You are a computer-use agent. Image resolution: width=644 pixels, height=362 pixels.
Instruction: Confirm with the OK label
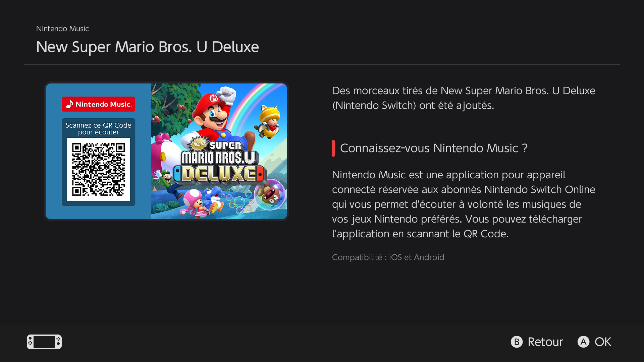coord(603,342)
